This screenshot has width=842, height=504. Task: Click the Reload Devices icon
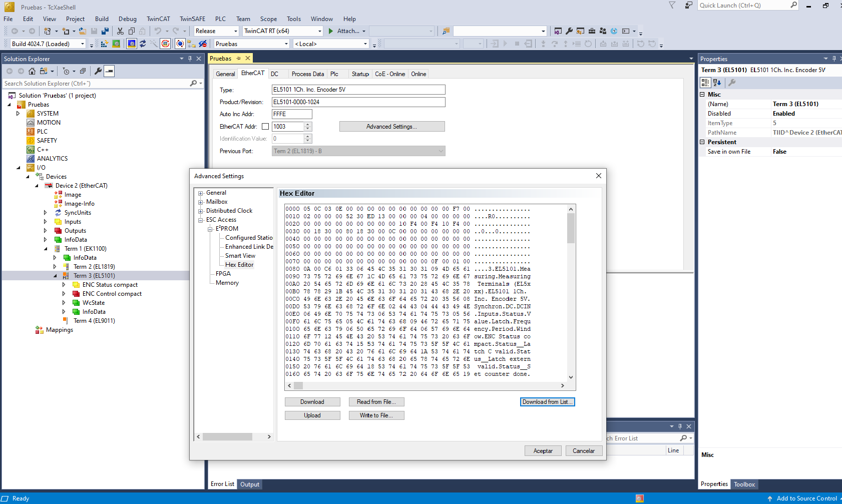pos(143,44)
